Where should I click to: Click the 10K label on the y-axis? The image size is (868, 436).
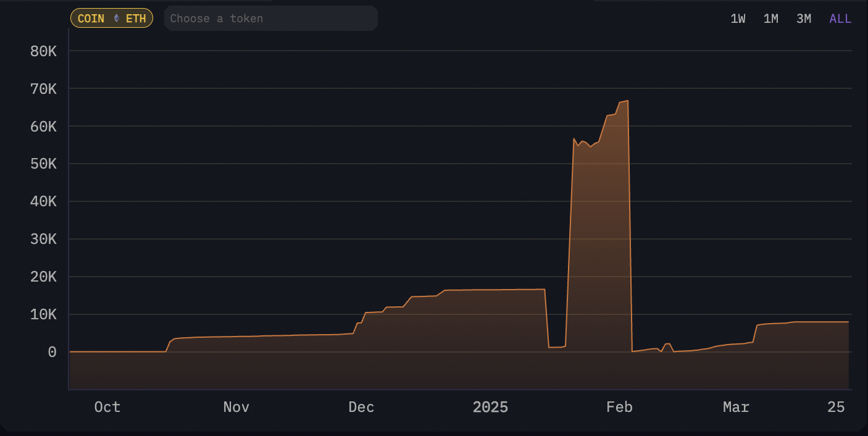pyautogui.click(x=43, y=314)
